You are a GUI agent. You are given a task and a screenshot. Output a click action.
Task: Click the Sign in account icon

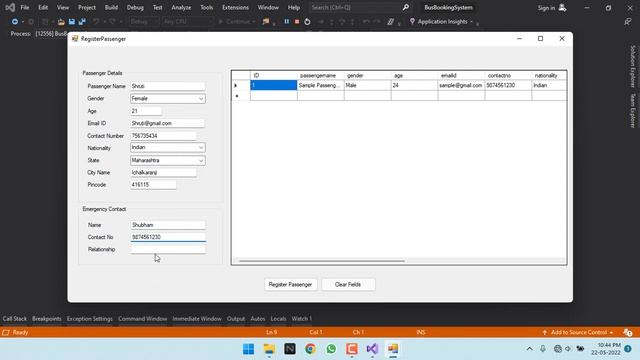point(562,7)
